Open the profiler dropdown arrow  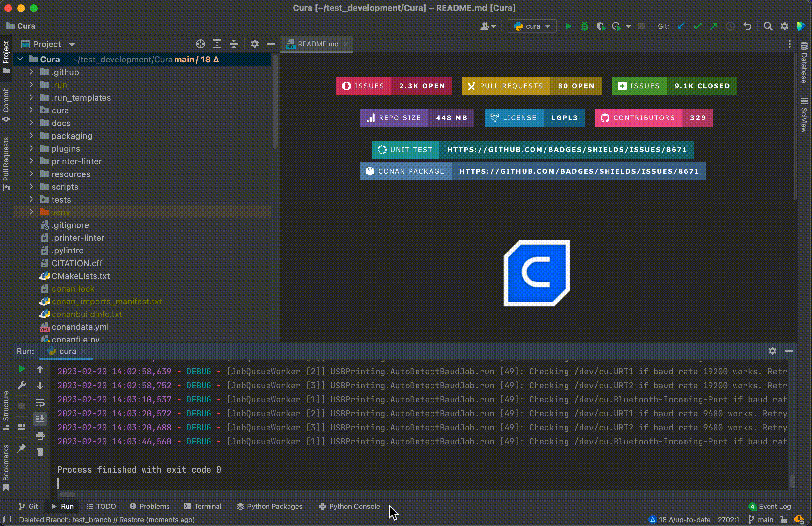click(629, 27)
